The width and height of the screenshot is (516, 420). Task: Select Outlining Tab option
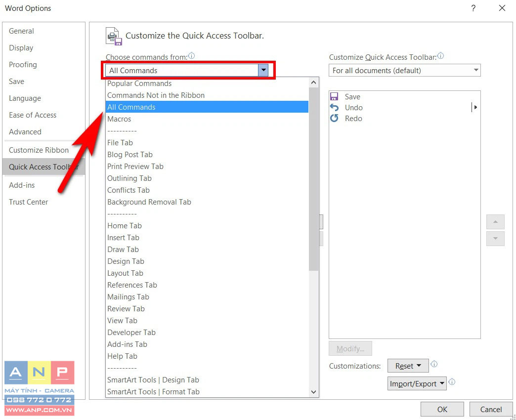click(207, 178)
